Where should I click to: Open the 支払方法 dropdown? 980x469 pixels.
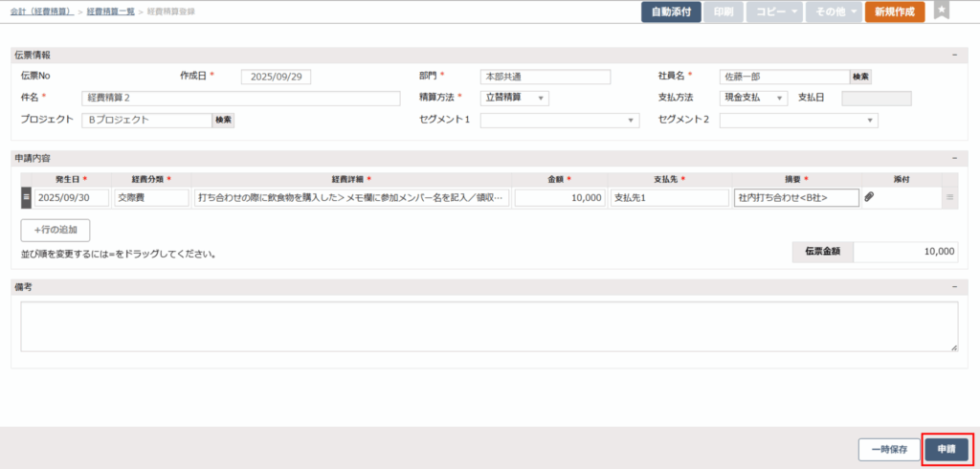point(754,98)
